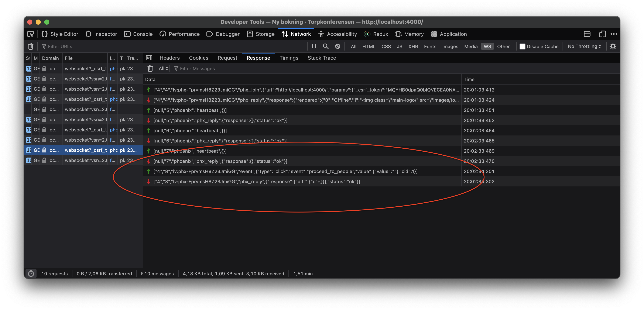Open the Inspector panel
The height and width of the screenshot is (310, 644).
coord(101,34)
